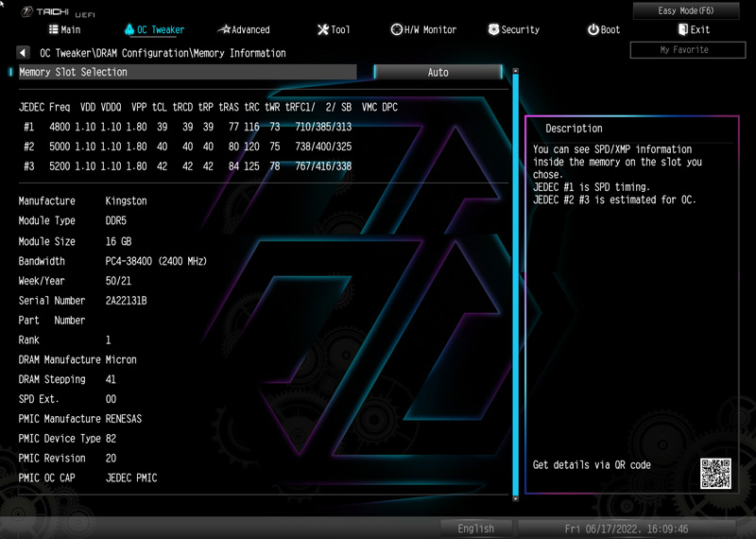756x539 pixels.
Task: Switch to Easy Mode (F6)
Action: point(686,10)
